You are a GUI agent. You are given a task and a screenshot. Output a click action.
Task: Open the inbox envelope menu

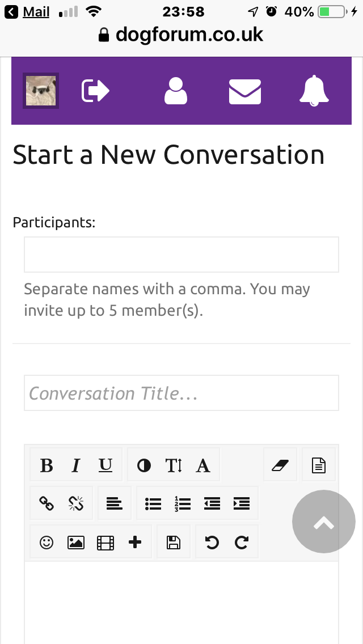[245, 91]
